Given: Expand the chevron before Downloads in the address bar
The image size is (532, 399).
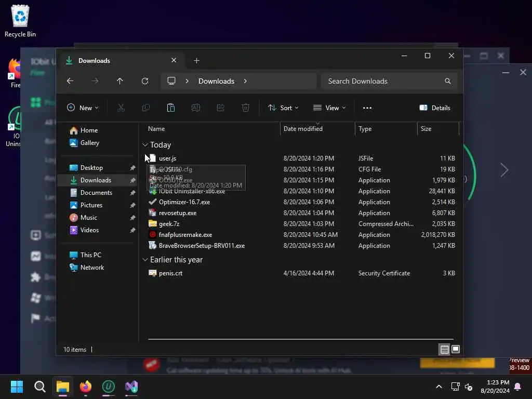Looking at the screenshot, I should tap(187, 81).
